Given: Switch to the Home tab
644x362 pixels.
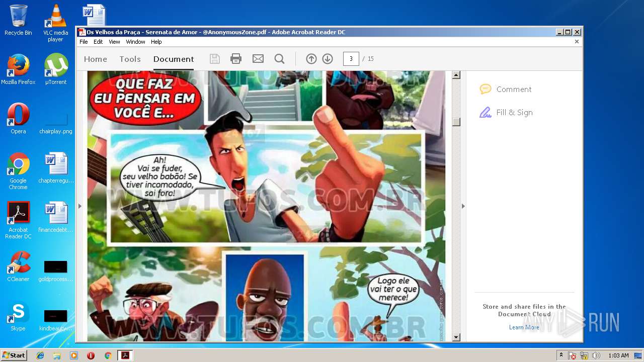Looking at the screenshot, I should (x=96, y=59).
